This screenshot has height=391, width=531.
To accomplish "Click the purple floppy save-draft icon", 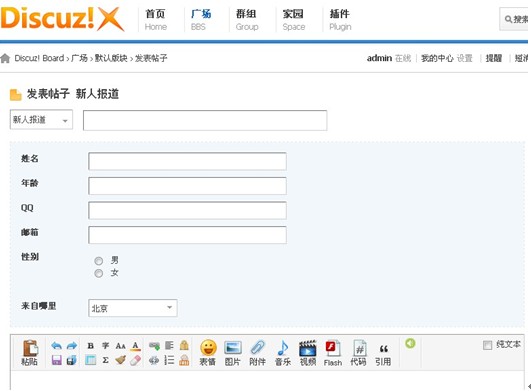I will (57, 360).
